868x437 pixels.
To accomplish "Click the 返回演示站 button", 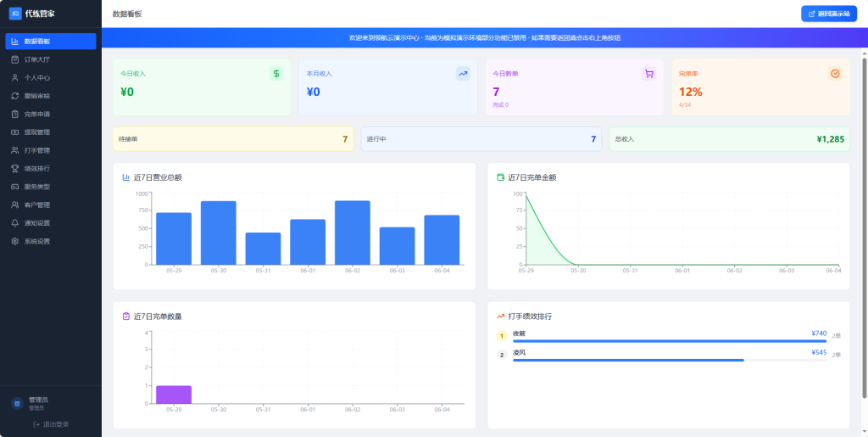I will pos(829,14).
